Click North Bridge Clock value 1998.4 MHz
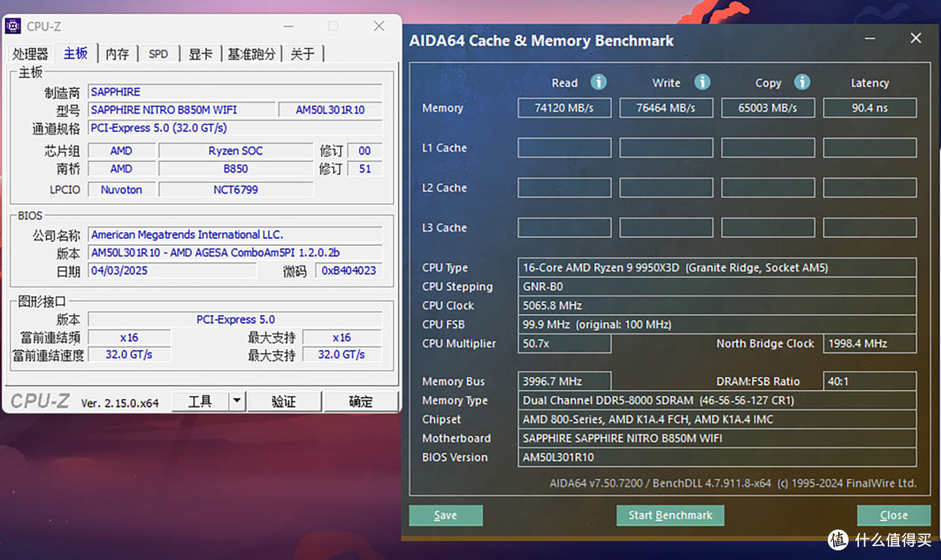 (870, 343)
